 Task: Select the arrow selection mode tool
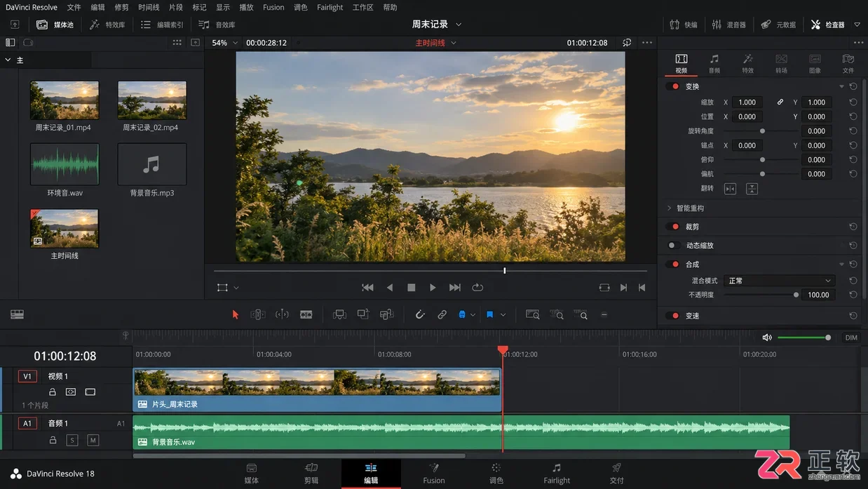click(236, 315)
